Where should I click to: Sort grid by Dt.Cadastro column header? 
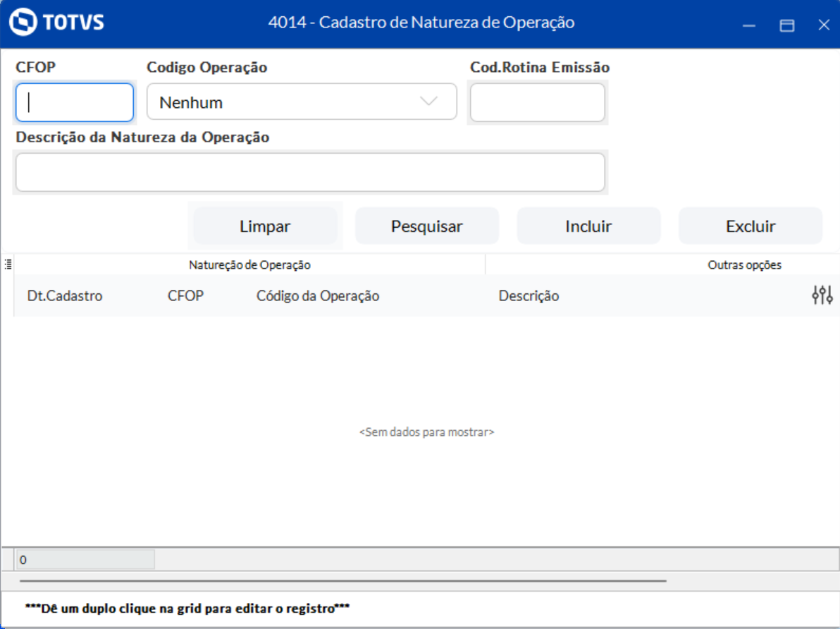(x=65, y=296)
